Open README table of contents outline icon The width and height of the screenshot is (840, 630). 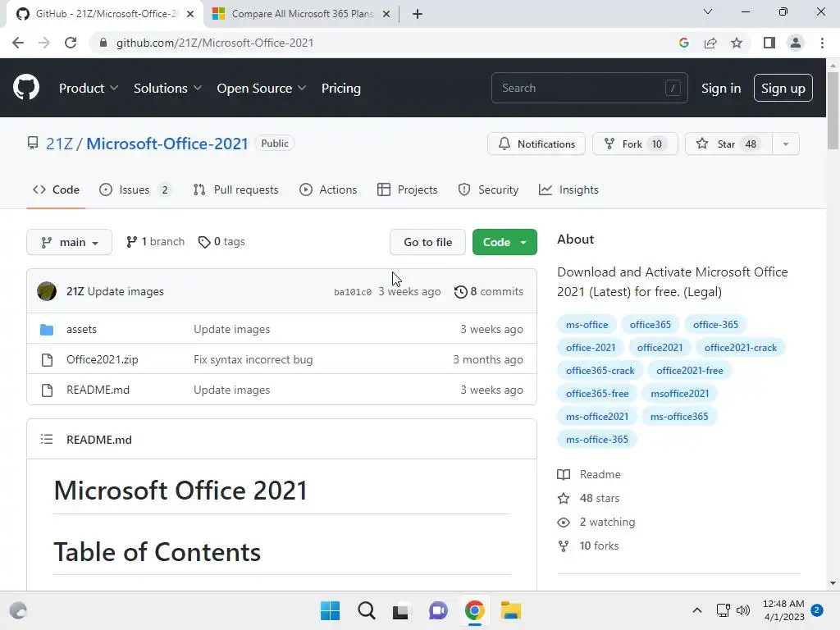coord(47,440)
